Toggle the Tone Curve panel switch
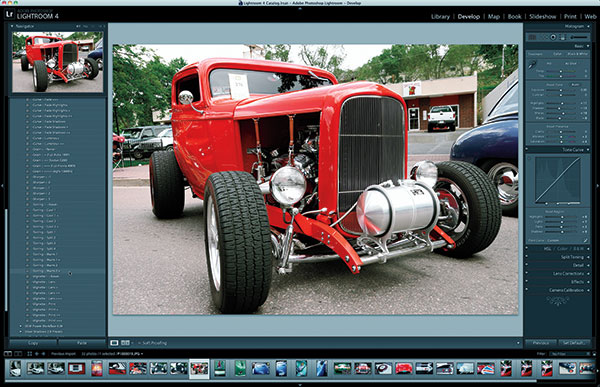This screenshot has height=387, width=600. click(527, 150)
